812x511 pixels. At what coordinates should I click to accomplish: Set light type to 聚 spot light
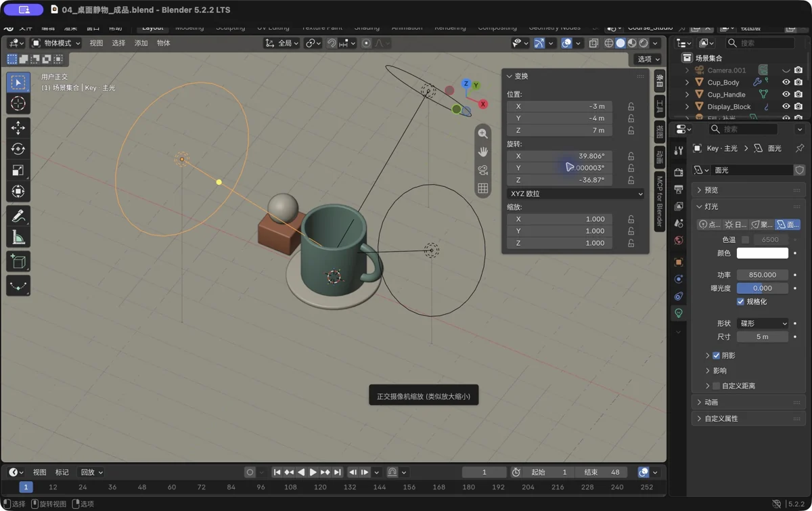pos(762,224)
